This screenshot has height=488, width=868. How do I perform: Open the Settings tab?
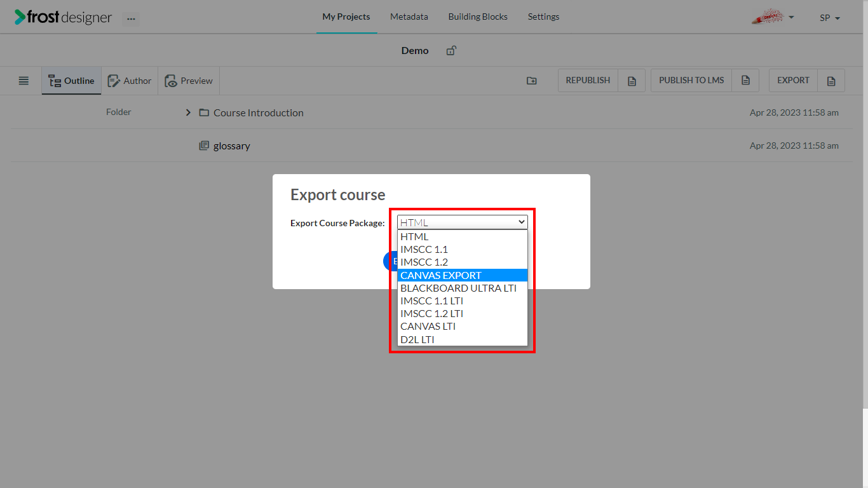544,17
